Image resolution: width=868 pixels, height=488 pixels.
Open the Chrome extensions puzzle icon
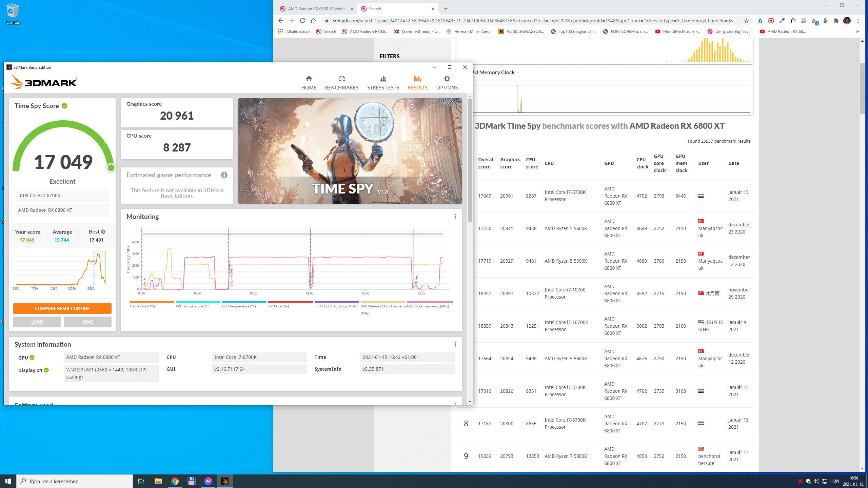click(x=836, y=21)
